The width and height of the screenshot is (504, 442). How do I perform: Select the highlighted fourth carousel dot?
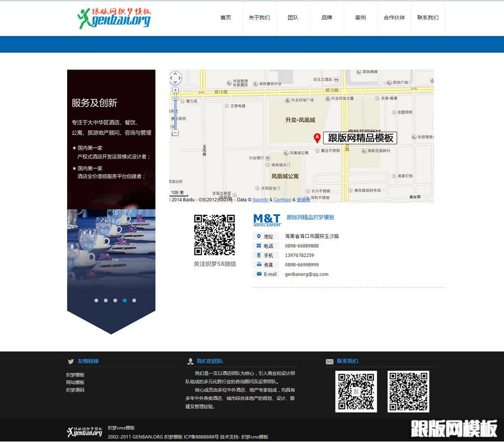(124, 300)
